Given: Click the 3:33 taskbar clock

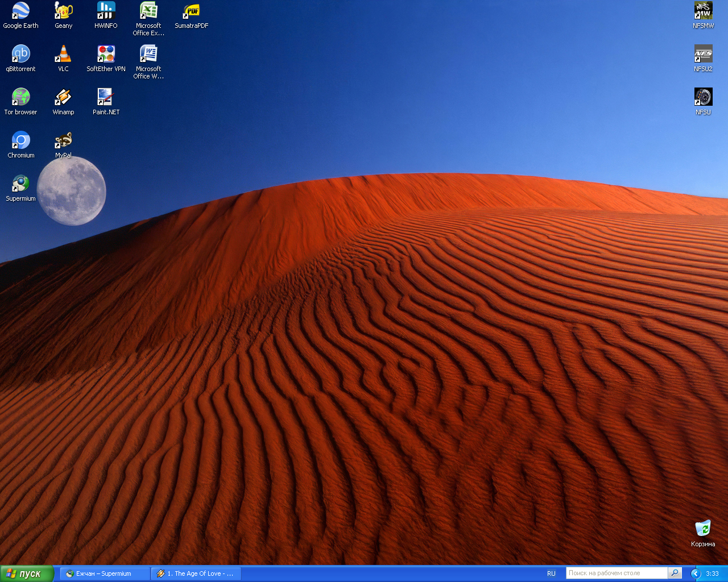Looking at the screenshot, I should tap(712, 573).
